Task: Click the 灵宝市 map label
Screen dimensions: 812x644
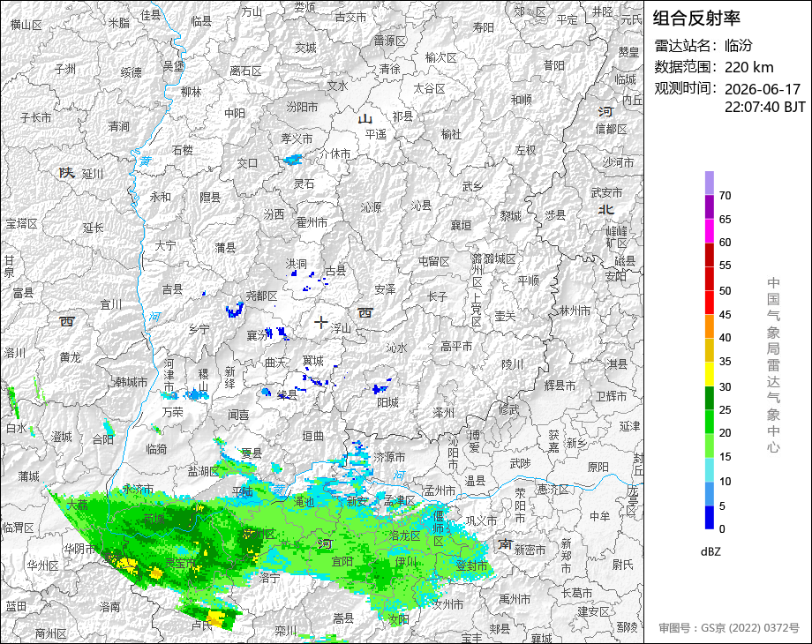Action: pyautogui.click(x=180, y=563)
